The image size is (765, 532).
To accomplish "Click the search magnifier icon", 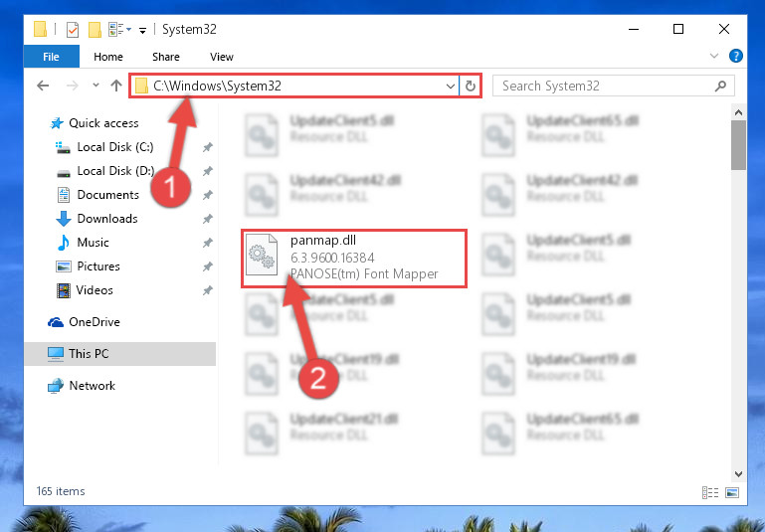I will tap(720, 86).
